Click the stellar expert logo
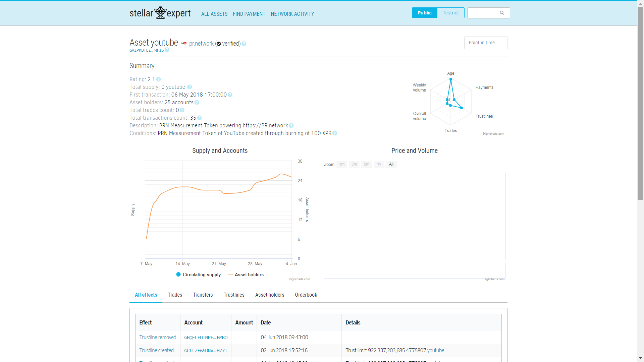This screenshot has width=644, height=362. pos(160,13)
